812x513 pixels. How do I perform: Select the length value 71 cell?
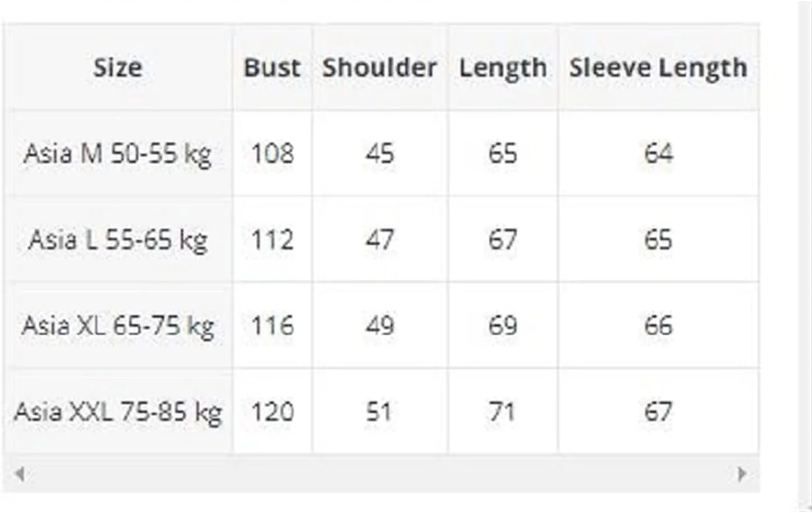[x=503, y=411]
